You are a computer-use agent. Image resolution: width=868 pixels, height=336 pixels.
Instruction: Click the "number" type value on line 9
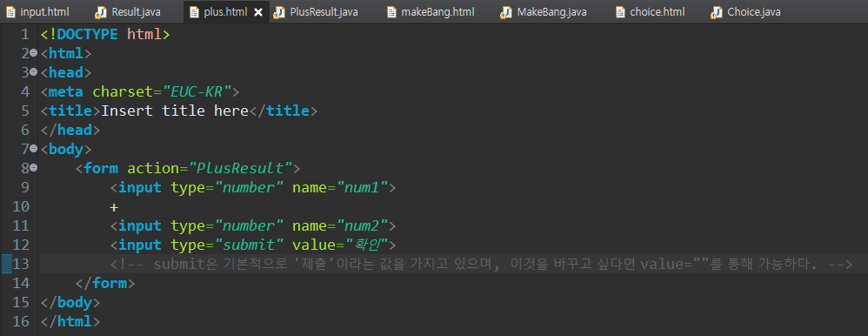coord(249,187)
